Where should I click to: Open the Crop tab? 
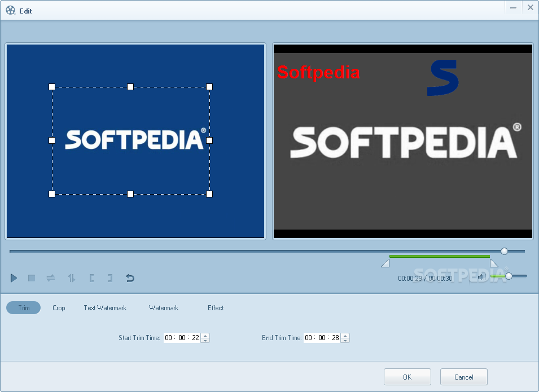tap(59, 308)
